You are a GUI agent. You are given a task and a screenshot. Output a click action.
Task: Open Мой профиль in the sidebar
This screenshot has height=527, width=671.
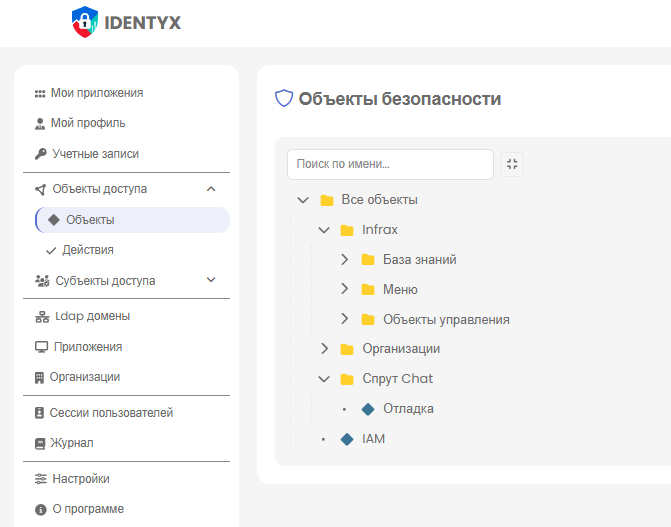pyautogui.click(x=87, y=123)
